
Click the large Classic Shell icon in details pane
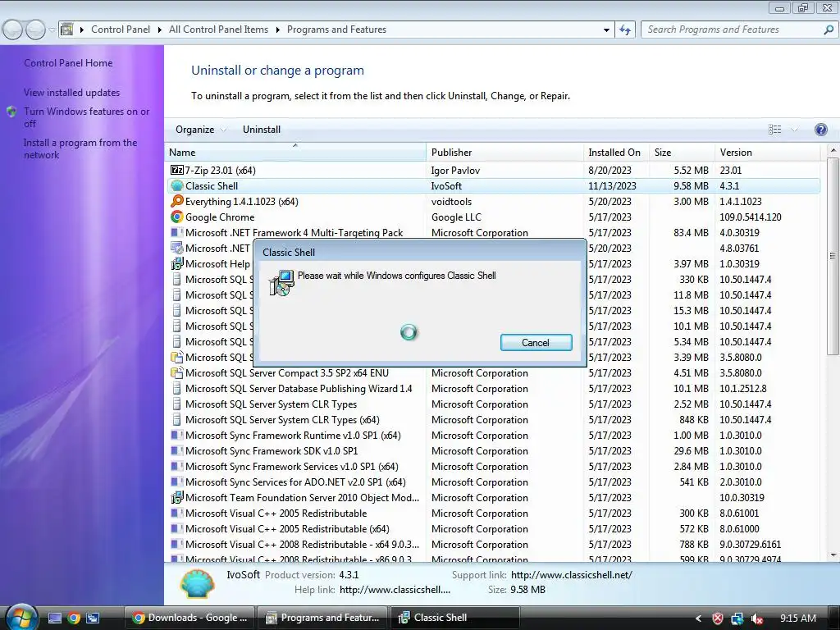[x=197, y=584]
